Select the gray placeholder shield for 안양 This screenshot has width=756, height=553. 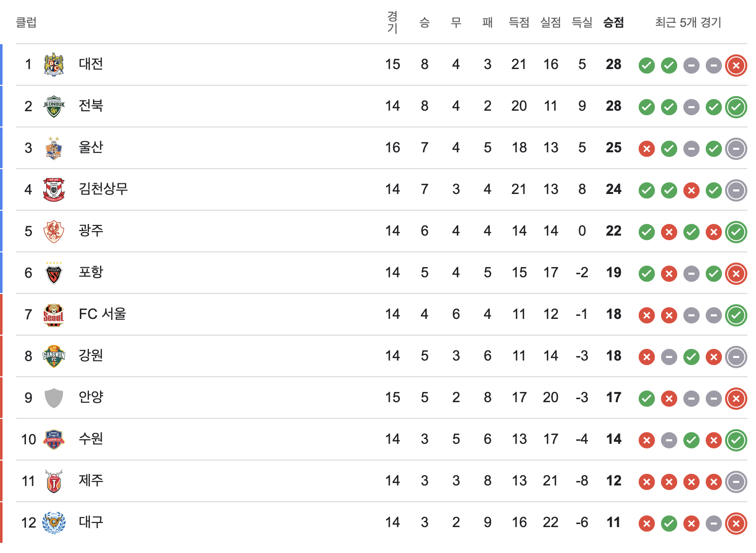54,398
